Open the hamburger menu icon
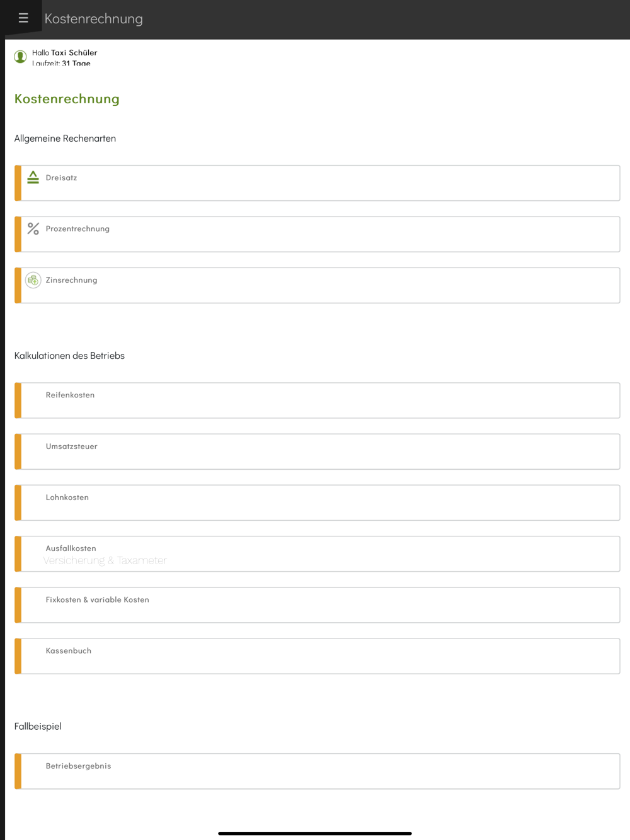Image resolution: width=630 pixels, height=840 pixels. [23, 18]
